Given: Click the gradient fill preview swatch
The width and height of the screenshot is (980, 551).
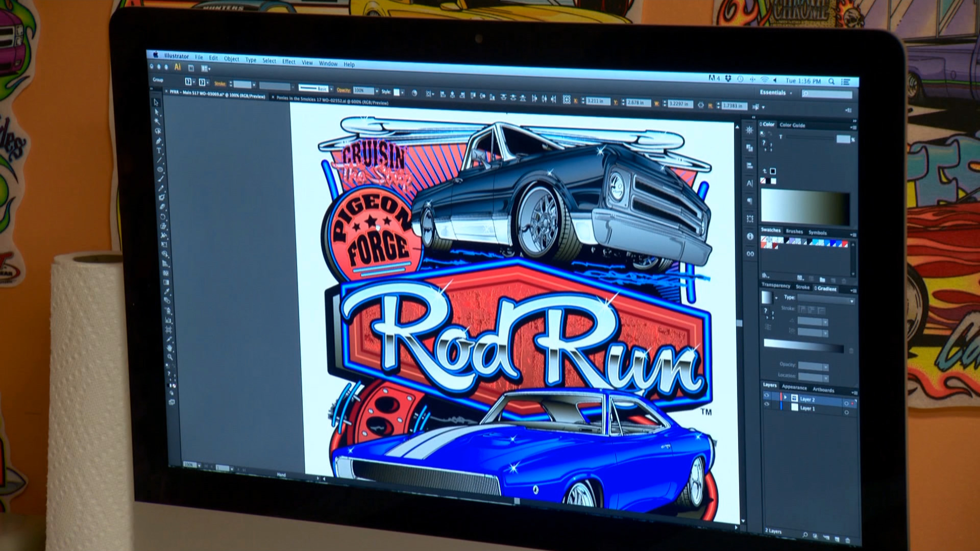Looking at the screenshot, I should point(767,297).
